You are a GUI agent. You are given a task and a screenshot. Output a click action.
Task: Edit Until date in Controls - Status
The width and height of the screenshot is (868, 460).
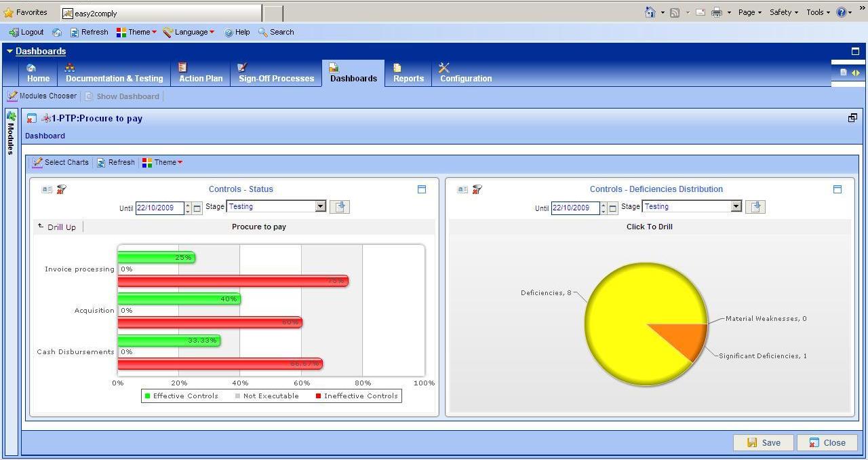pos(159,208)
